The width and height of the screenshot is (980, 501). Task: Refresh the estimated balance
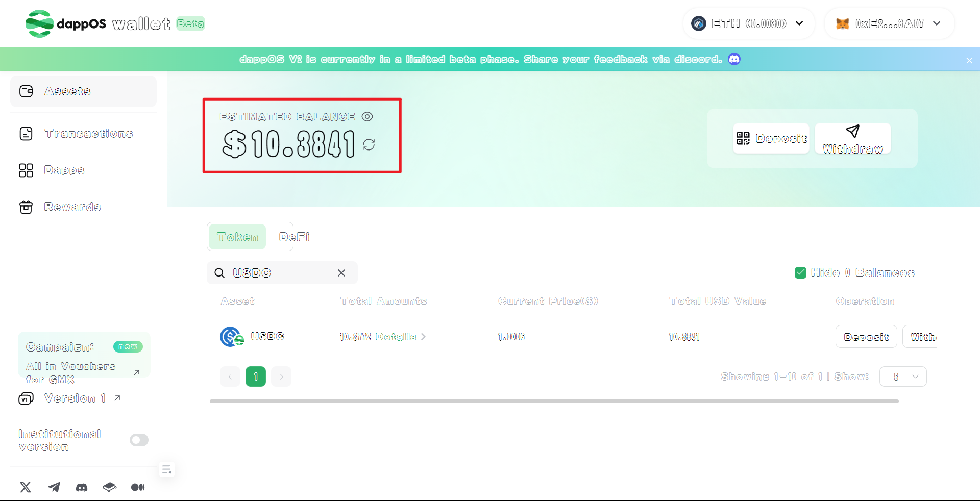click(x=369, y=145)
